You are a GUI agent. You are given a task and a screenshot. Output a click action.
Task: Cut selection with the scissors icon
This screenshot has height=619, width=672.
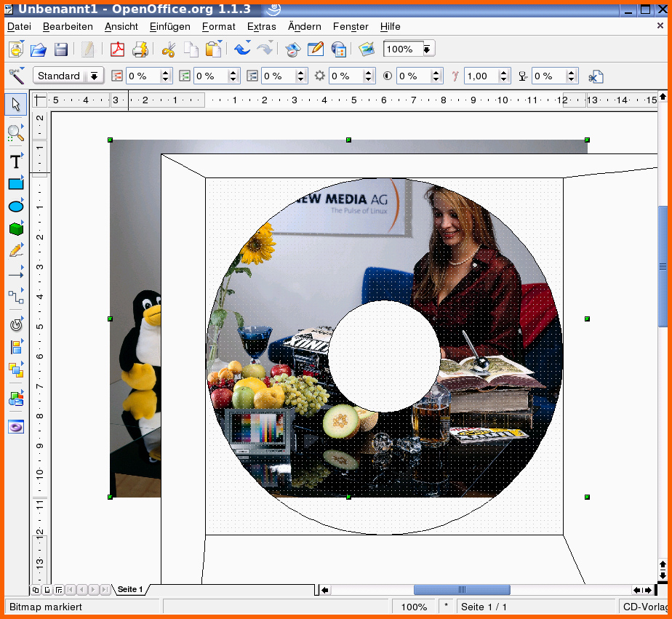click(168, 49)
